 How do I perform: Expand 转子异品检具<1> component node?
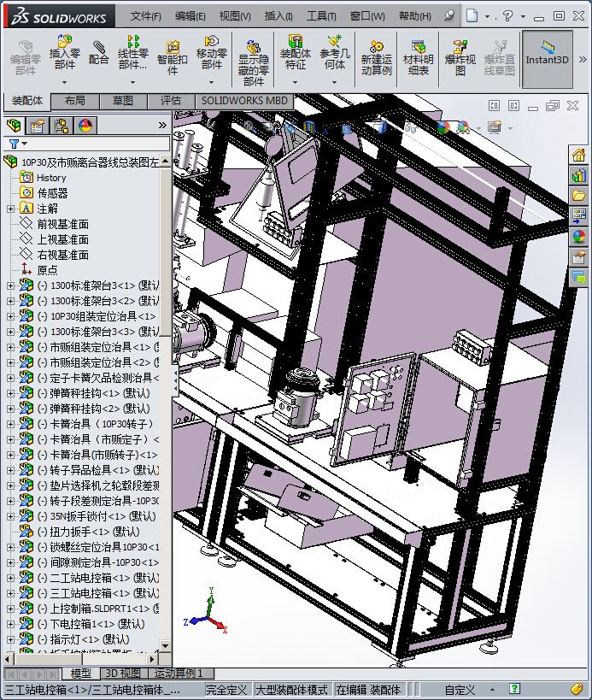(x=11, y=470)
